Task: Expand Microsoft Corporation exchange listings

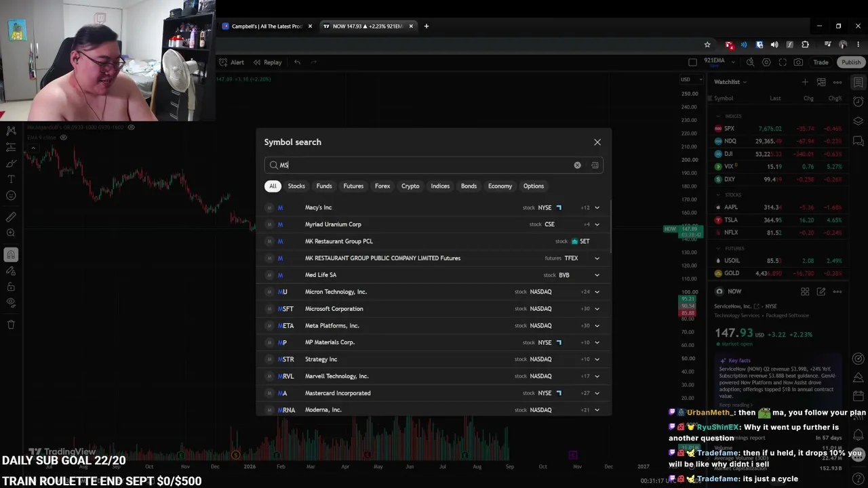Action: [x=597, y=309]
